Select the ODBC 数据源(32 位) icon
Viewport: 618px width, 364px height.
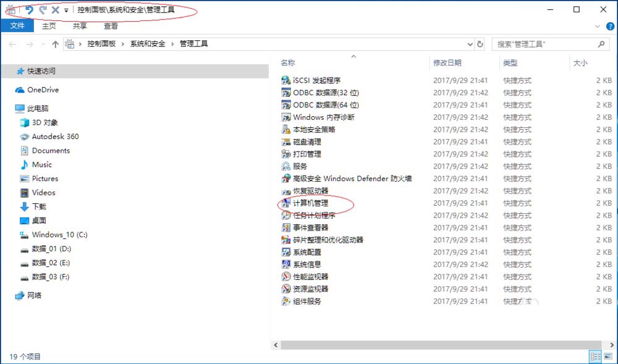tap(286, 93)
